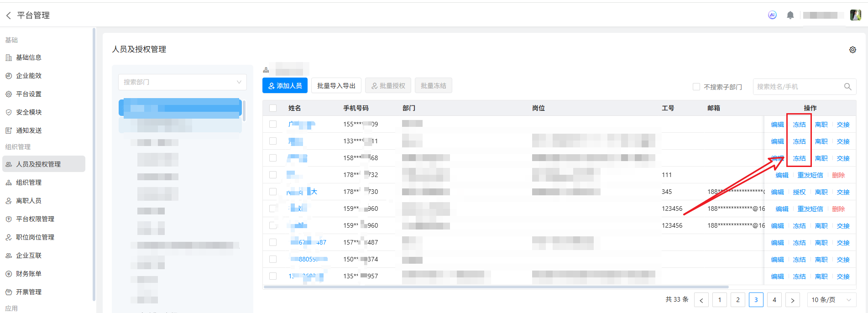Click the back arrow beside 平台管理
This screenshot has height=313, width=868.
click(x=8, y=16)
